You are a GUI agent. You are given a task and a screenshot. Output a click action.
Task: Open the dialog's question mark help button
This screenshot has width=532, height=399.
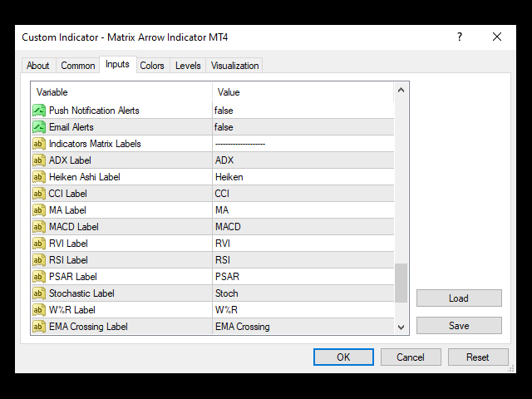coord(460,37)
